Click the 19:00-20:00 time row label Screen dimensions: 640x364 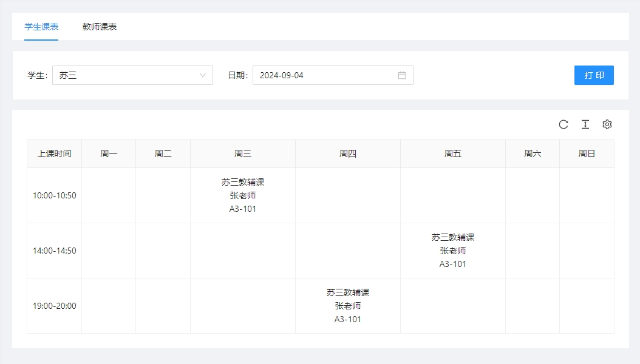click(x=55, y=306)
